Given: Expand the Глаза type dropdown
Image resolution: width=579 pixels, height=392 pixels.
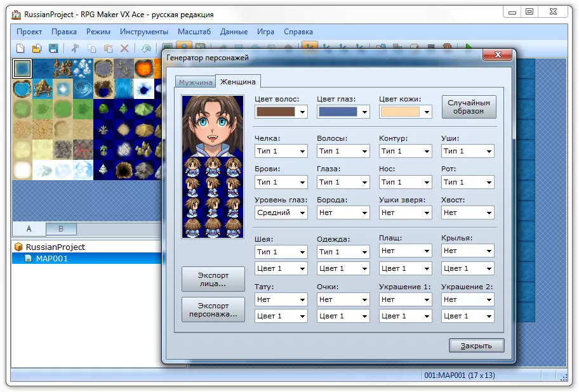Looking at the screenshot, I should click(343, 182).
